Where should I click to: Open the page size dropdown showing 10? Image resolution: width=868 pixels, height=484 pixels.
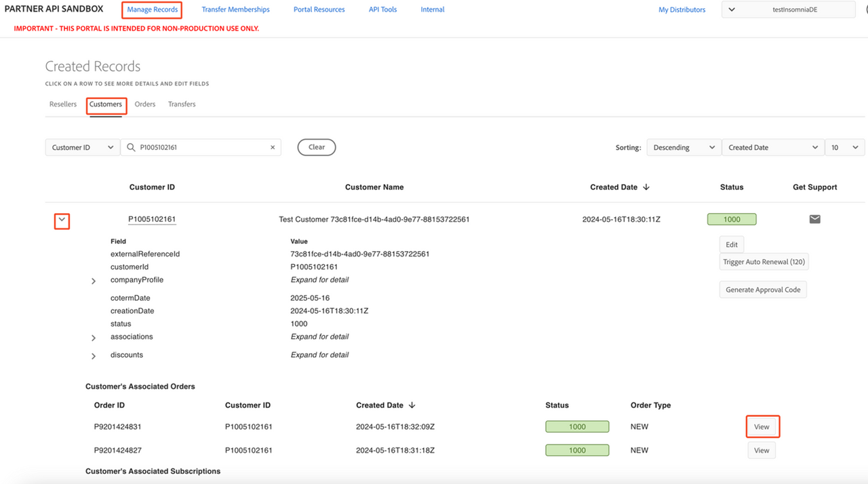coord(844,147)
